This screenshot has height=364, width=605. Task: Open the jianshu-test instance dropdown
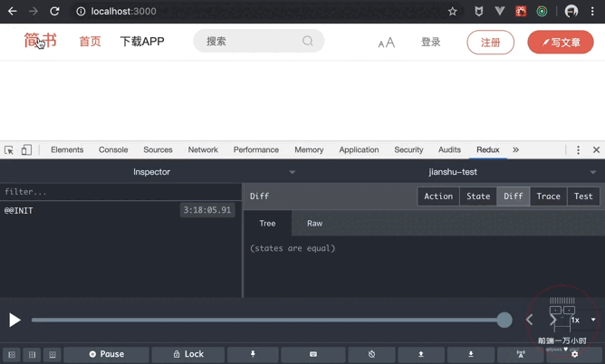pos(454,172)
